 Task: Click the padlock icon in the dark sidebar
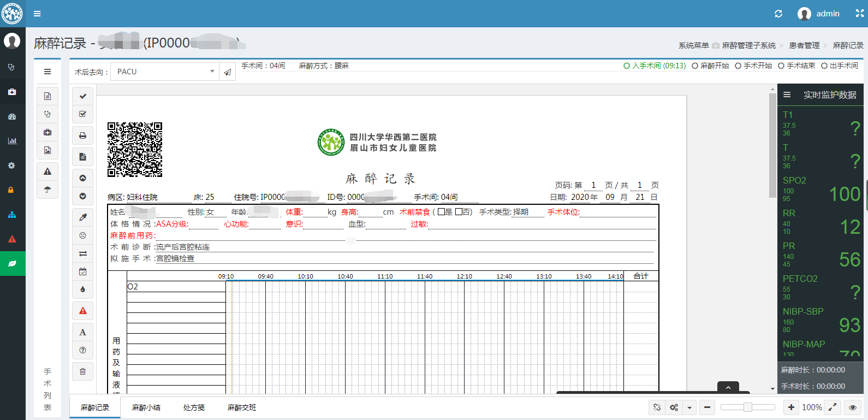click(11, 190)
